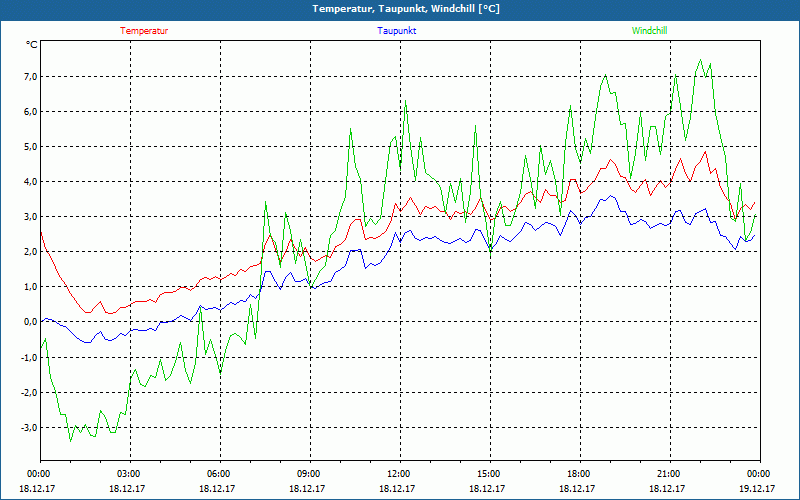The height and width of the screenshot is (500, 800).
Task: Select the -2,0 y-axis value
Action: (29, 392)
